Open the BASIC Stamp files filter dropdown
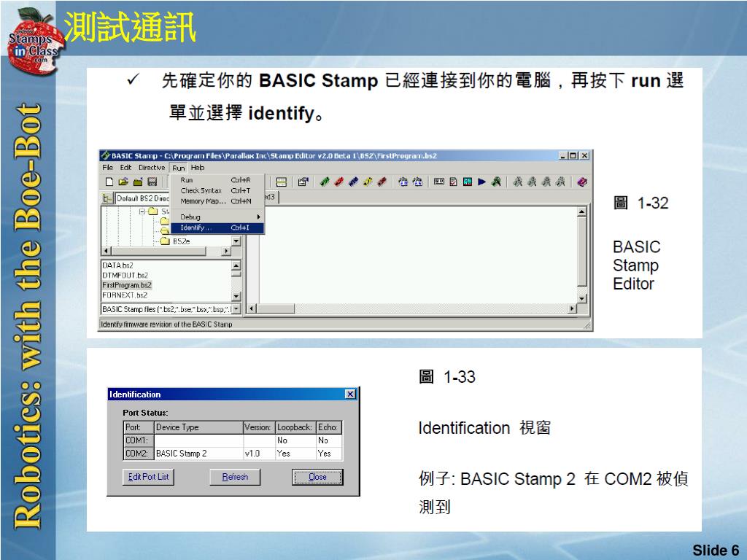The width and height of the screenshot is (747, 560). (236, 309)
